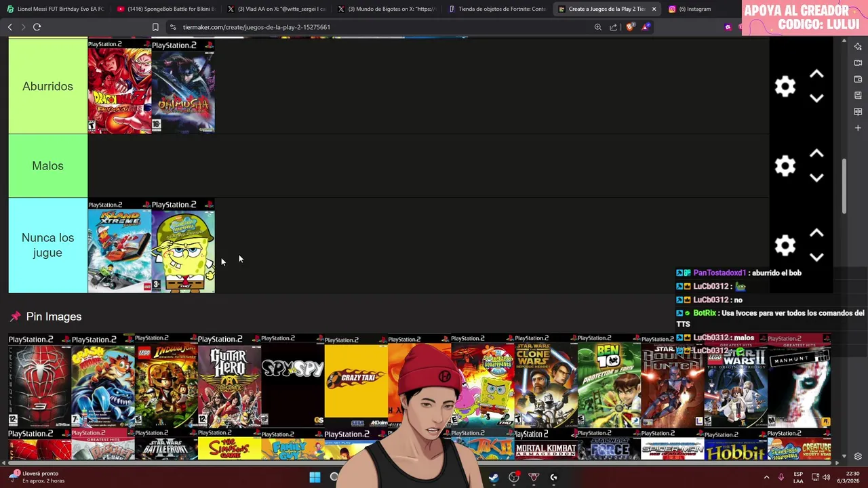Pick Crash Bandicoot cover from image pool
The height and width of the screenshot is (488, 868).
pos(103,381)
